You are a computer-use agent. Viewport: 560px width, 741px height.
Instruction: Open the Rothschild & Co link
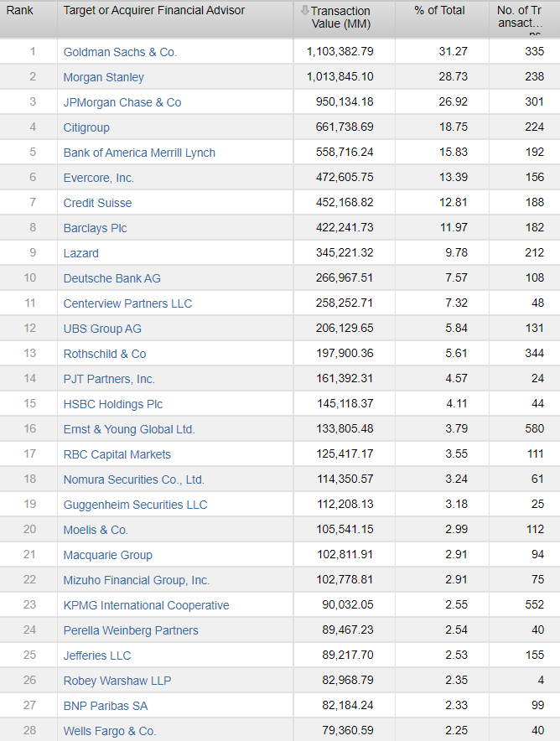click(105, 354)
